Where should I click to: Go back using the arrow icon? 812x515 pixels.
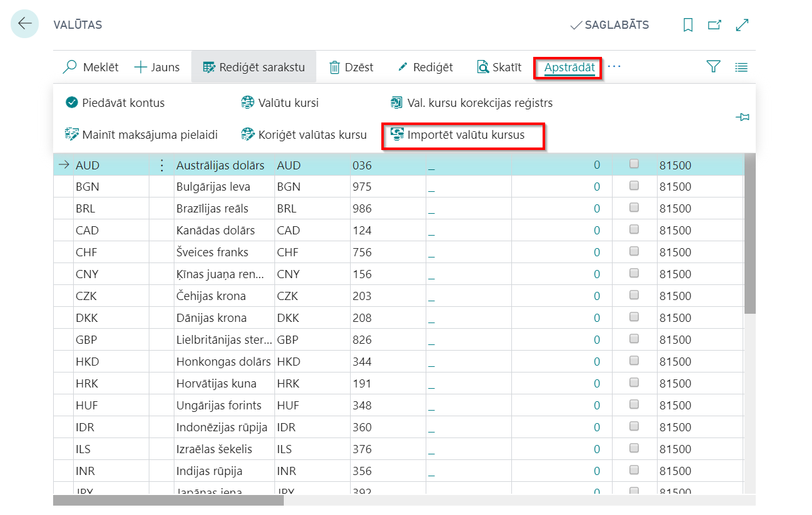click(x=25, y=24)
